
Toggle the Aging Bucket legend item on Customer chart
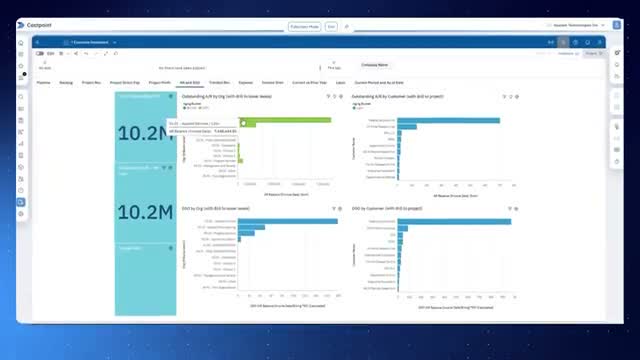[359, 108]
